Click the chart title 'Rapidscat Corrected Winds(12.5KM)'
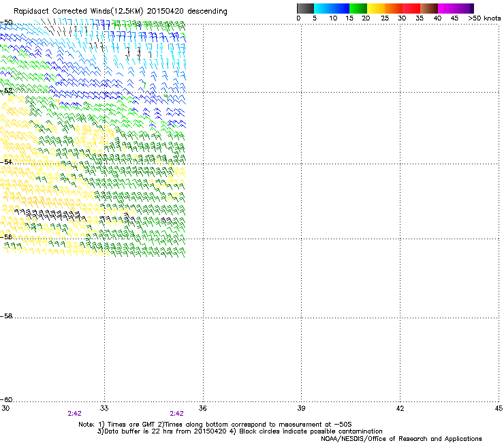The width and height of the screenshot is (504, 443). [x=78, y=12]
